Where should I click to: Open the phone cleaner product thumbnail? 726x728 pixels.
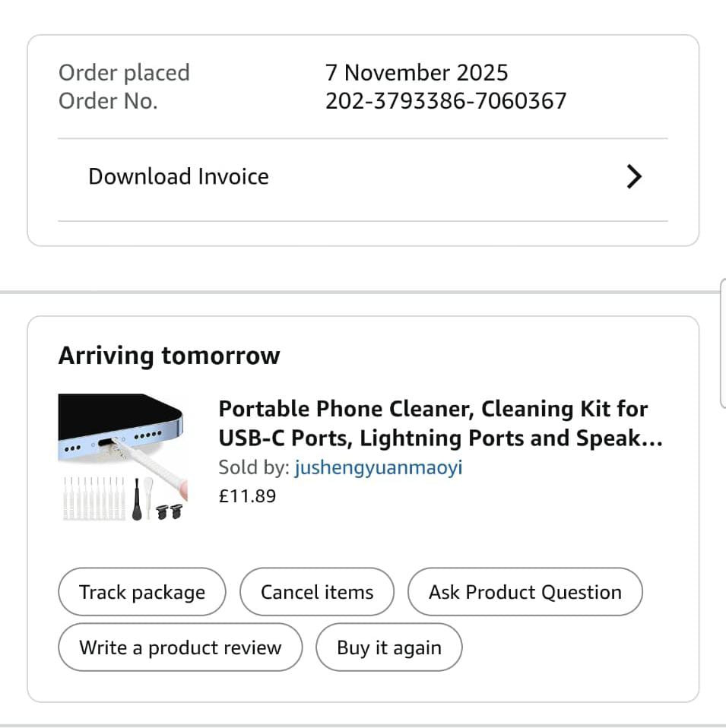coord(122,457)
